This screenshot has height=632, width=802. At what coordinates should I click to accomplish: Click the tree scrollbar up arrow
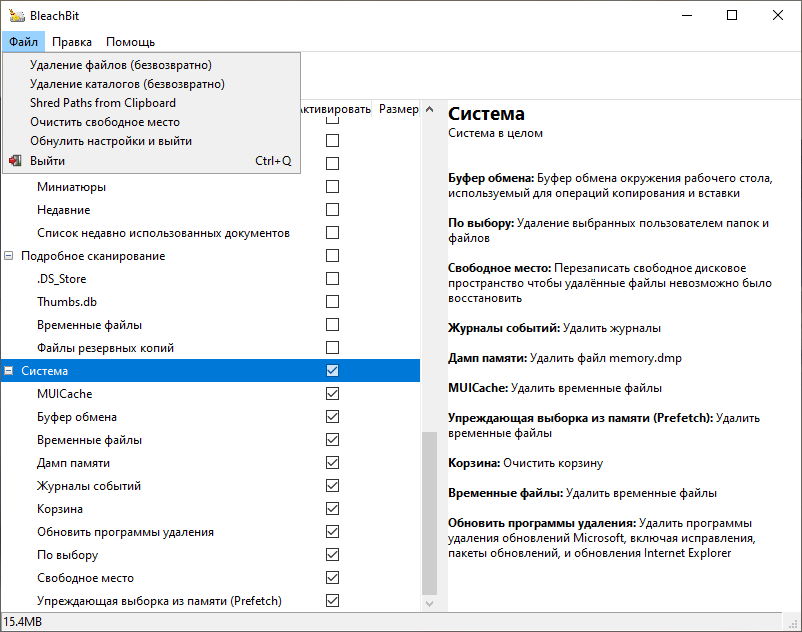click(430, 109)
